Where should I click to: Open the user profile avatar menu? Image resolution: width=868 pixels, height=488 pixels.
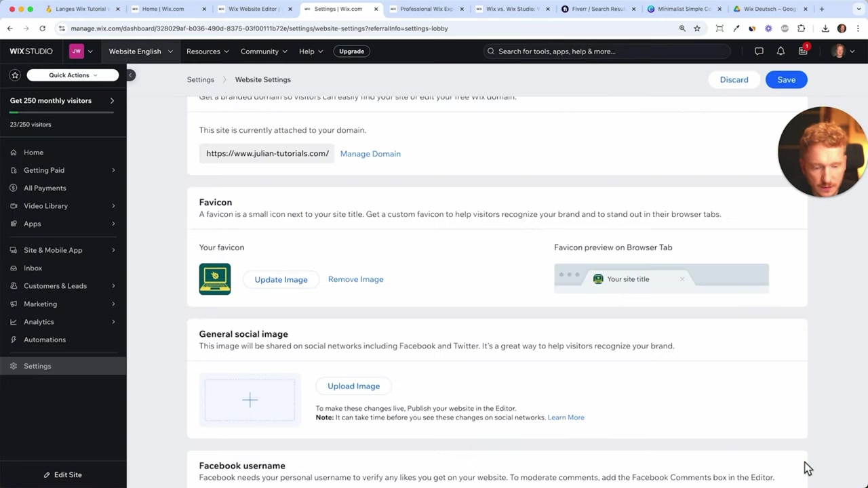click(843, 52)
